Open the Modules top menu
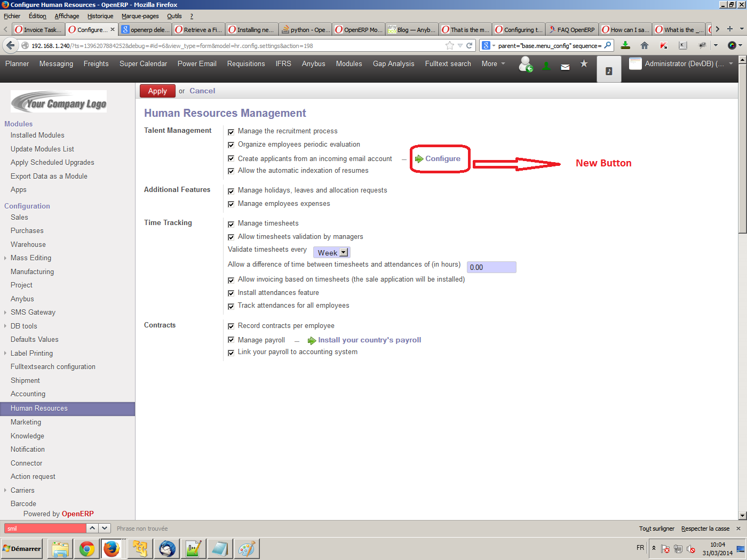The width and height of the screenshot is (747, 560). tap(349, 64)
